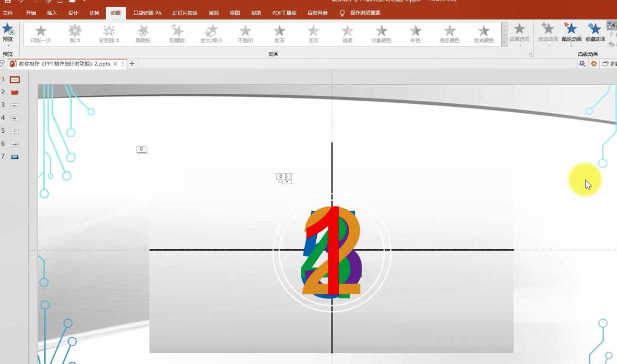Close the 2.pptx document tab
Image resolution: width=617 pixels, height=364 pixels.
[x=115, y=64]
